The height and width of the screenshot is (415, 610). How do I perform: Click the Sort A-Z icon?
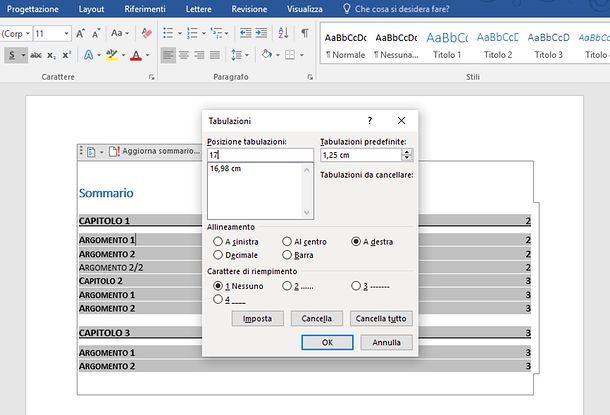[x=284, y=33]
